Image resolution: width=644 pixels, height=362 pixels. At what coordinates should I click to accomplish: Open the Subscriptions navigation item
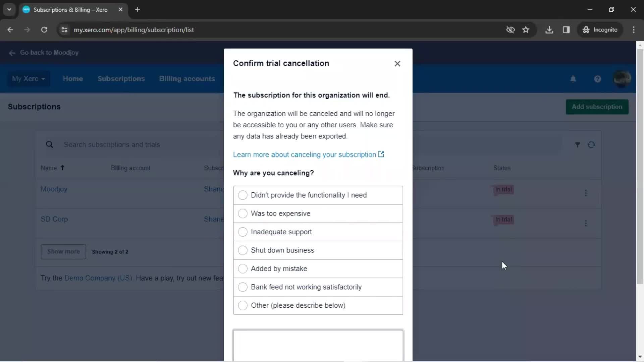pyautogui.click(x=121, y=79)
